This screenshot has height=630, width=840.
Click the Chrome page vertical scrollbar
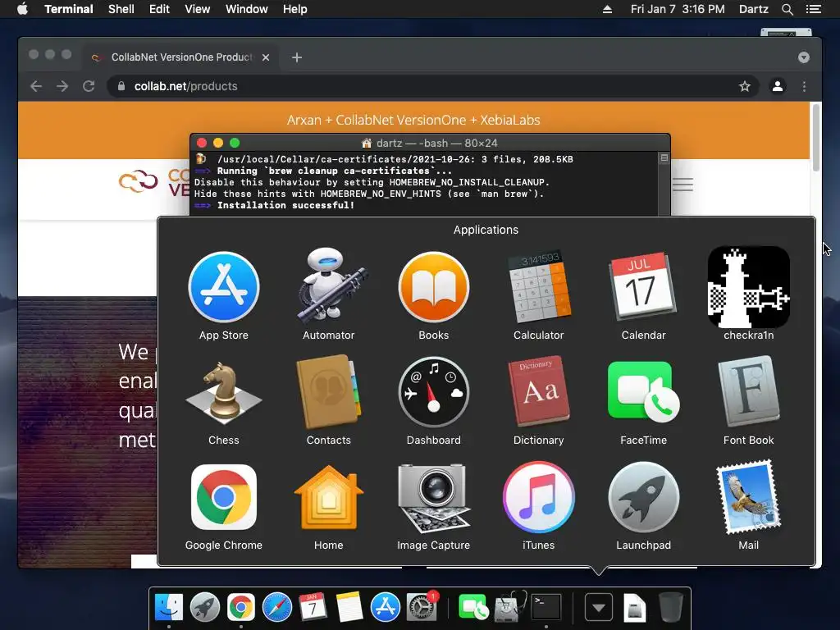[816, 137]
